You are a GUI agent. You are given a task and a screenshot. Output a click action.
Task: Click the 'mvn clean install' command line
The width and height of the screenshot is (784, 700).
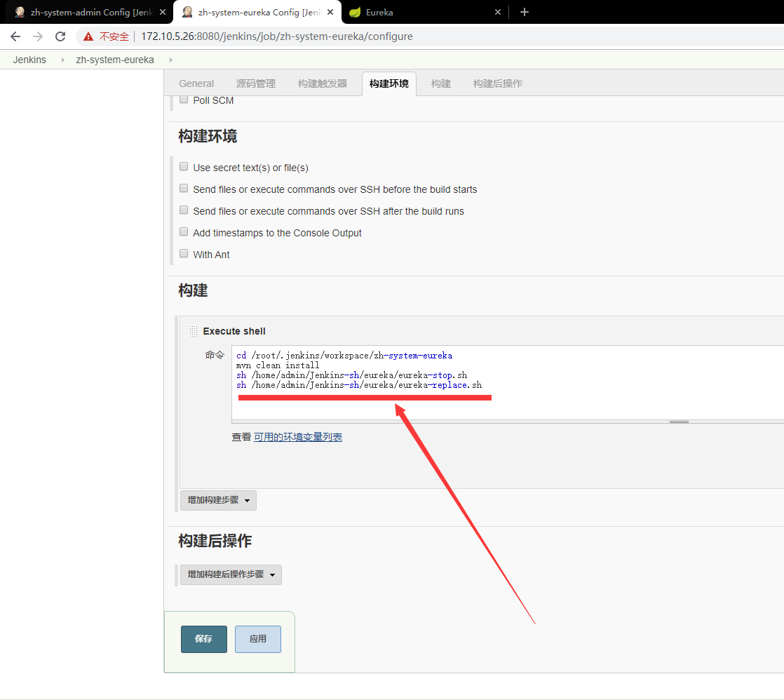pyautogui.click(x=278, y=365)
